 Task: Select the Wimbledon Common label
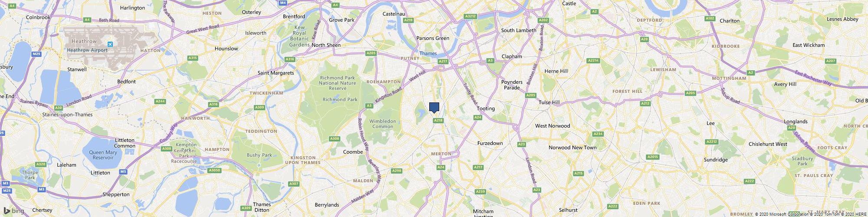(381, 124)
